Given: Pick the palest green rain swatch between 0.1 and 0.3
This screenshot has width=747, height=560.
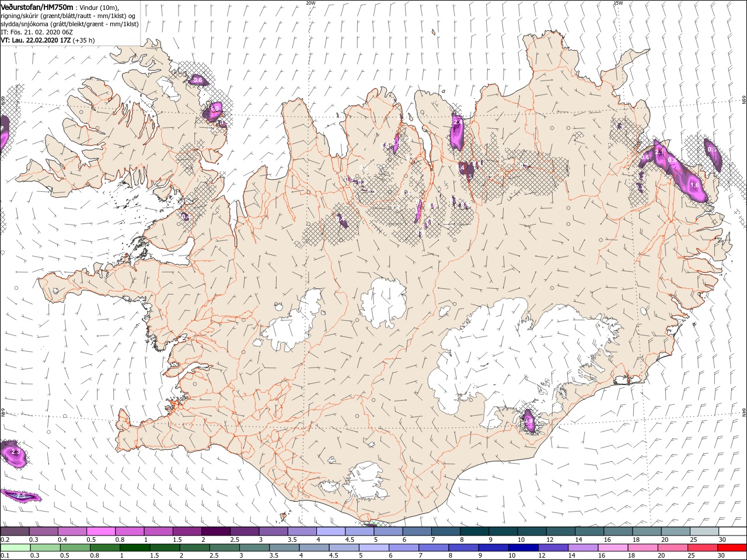Looking at the screenshot, I should pos(15,547).
